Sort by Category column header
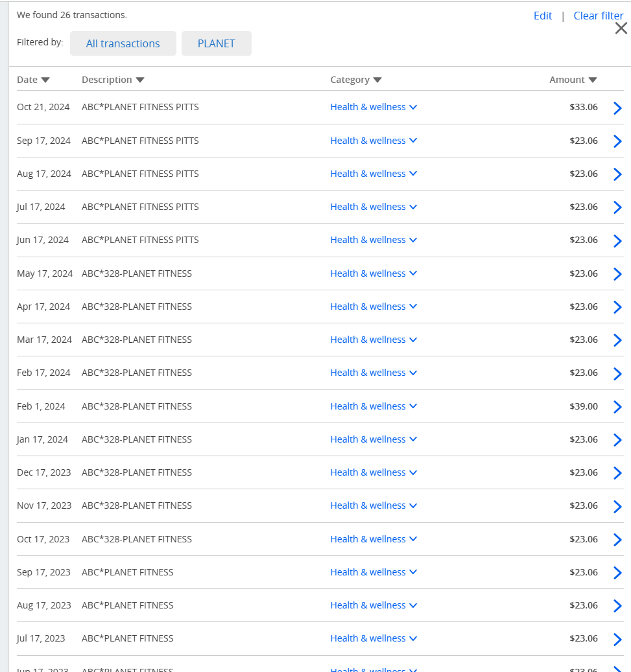This screenshot has width=631, height=672. pos(355,80)
